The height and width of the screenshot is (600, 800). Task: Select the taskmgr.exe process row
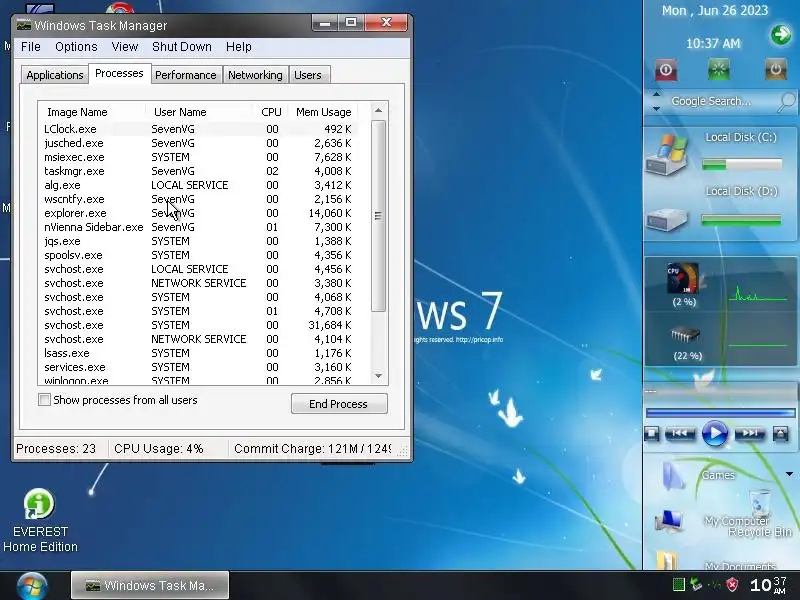[198, 171]
